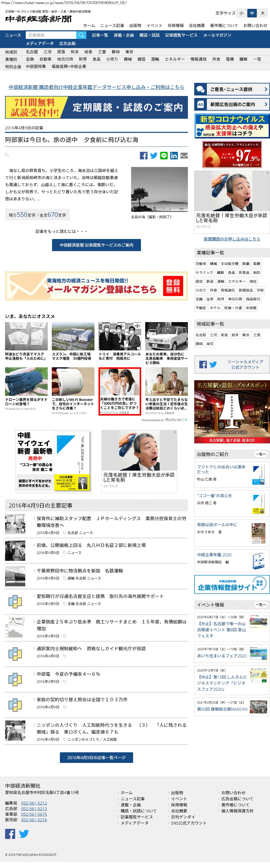Select 会社概要 in top menu
The width and height of the screenshot is (270, 868).
tap(197, 26)
